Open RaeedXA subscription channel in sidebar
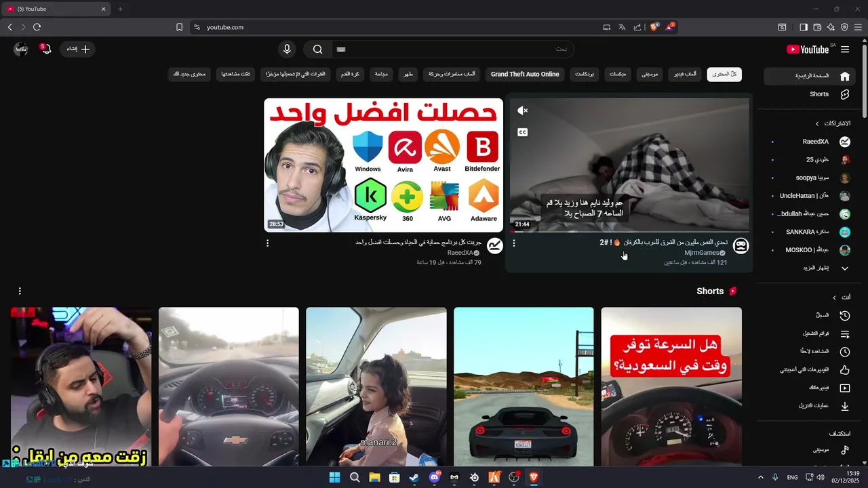Screen dimensions: 868x488 (x=809, y=142)
